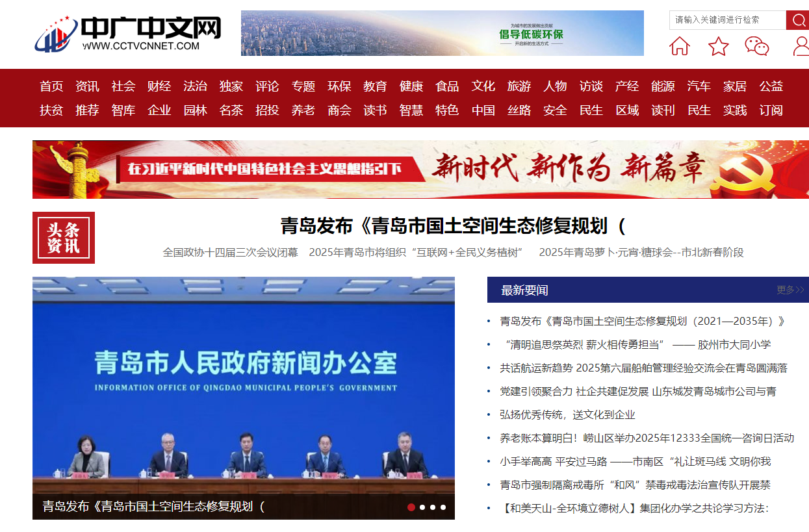The height and width of the screenshot is (532, 809).
Task: Open the 首页 navigation item
Action: tap(51, 86)
